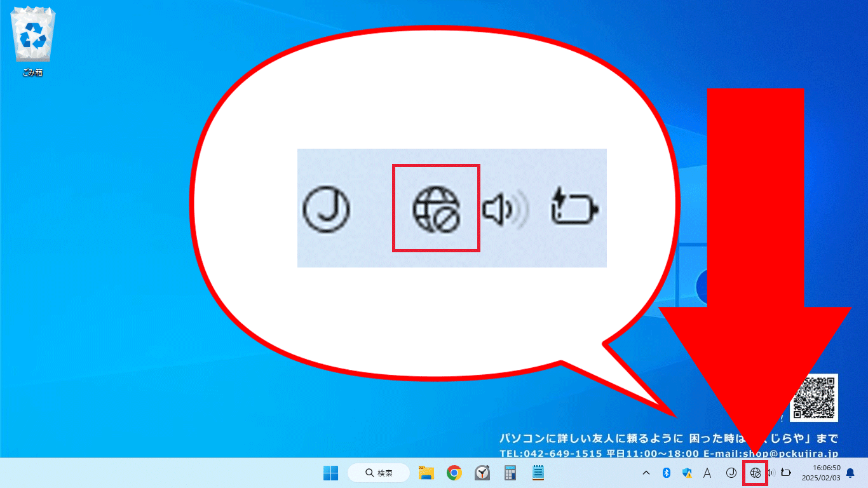Open the disconnected network globe icon
The height and width of the screenshot is (488, 868).
pos(756,473)
